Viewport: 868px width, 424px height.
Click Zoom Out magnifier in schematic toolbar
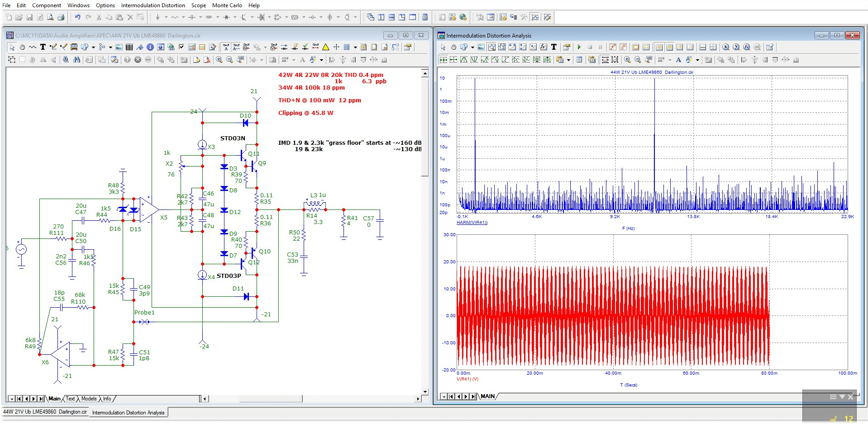[x=229, y=60]
